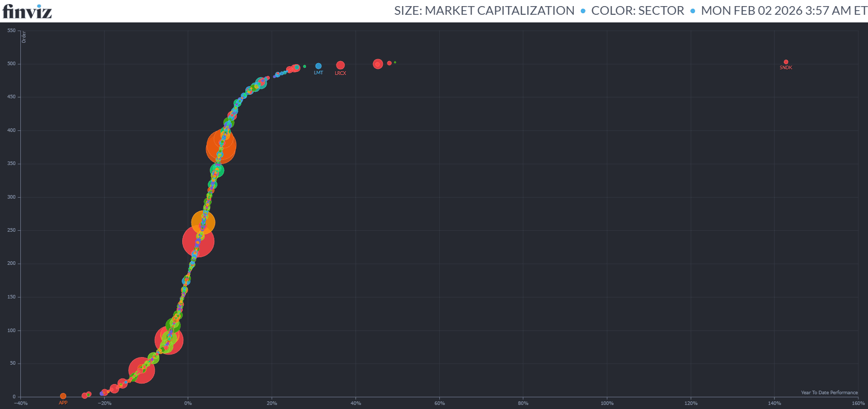Select the red bubble near 45% performance
The image size is (868, 409).
point(378,64)
